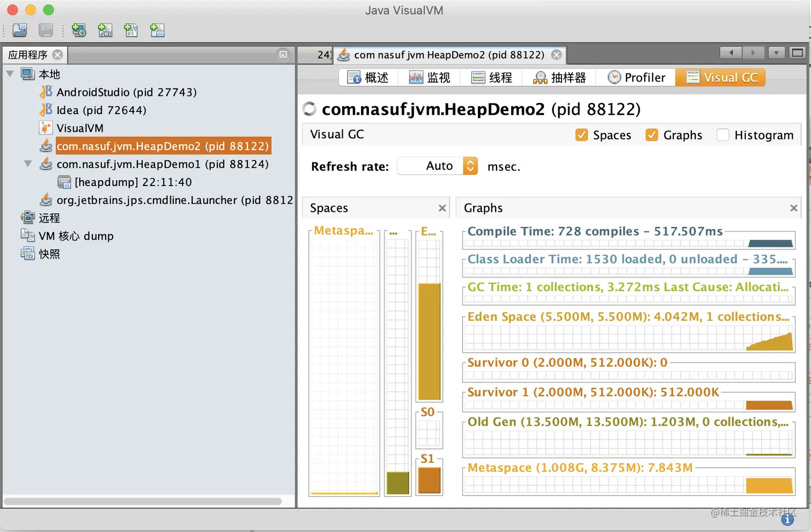
Task: Click the snapshots icon beside 快照
Action: 28,254
